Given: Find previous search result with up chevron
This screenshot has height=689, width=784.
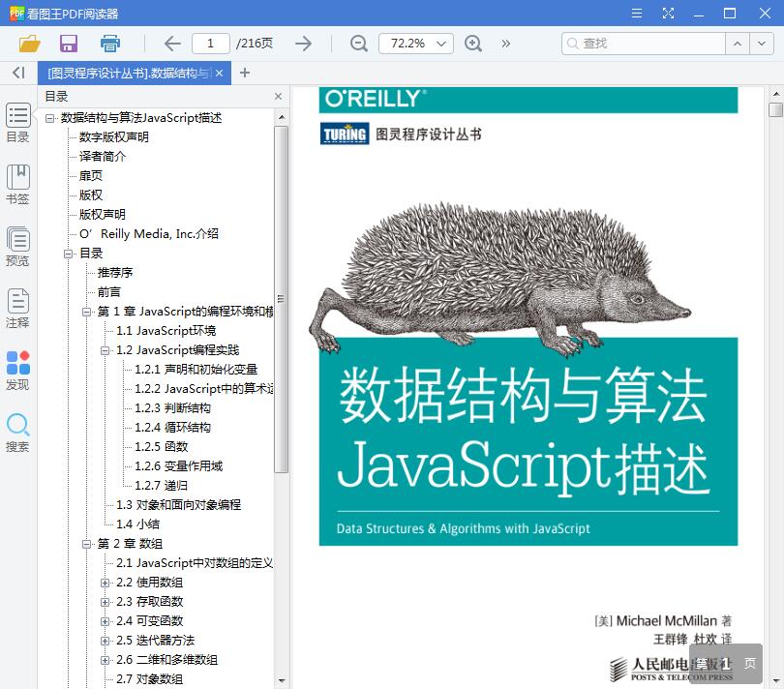Looking at the screenshot, I should coord(737,44).
